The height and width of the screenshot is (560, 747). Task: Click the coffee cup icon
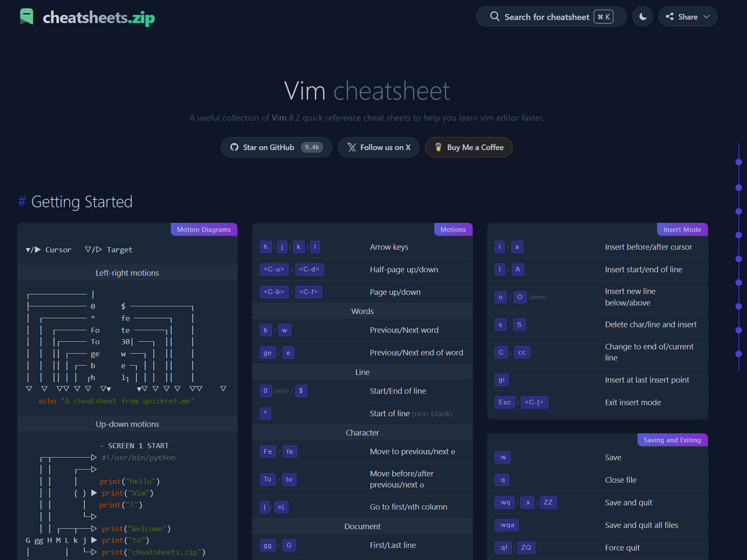click(438, 147)
